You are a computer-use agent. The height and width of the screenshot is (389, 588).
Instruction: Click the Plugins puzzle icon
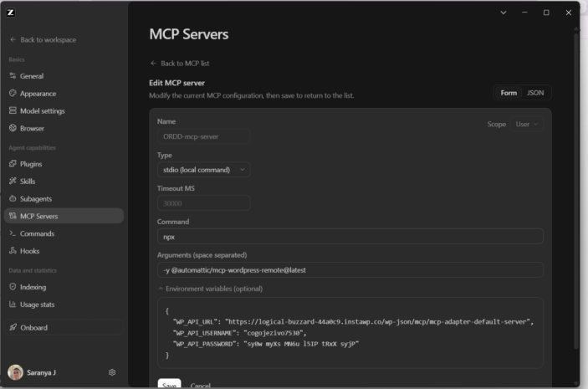tap(13, 164)
